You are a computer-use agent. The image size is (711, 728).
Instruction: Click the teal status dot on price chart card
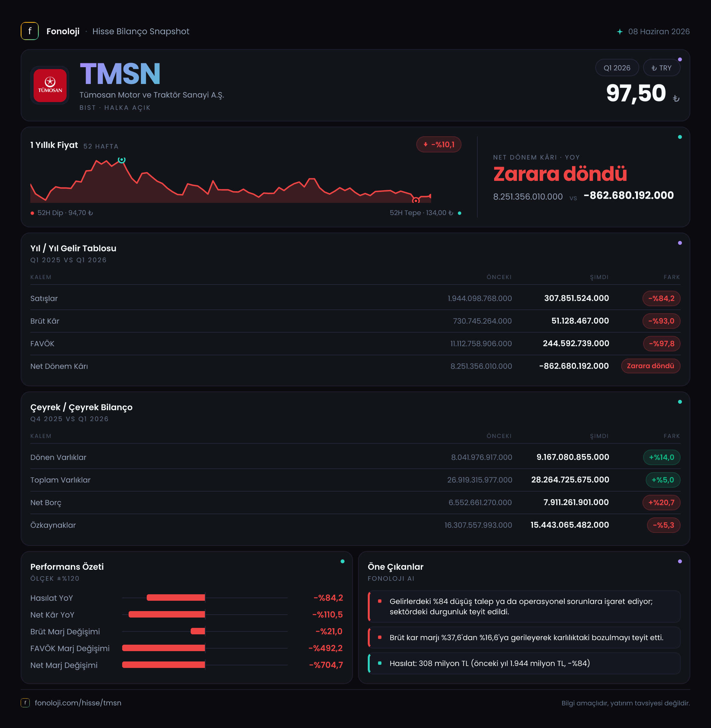(x=680, y=137)
